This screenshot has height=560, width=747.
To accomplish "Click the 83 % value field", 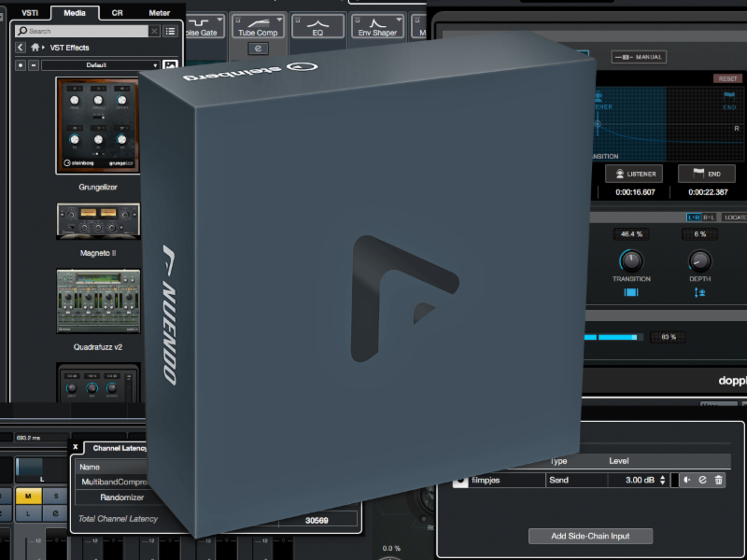I will [x=669, y=337].
